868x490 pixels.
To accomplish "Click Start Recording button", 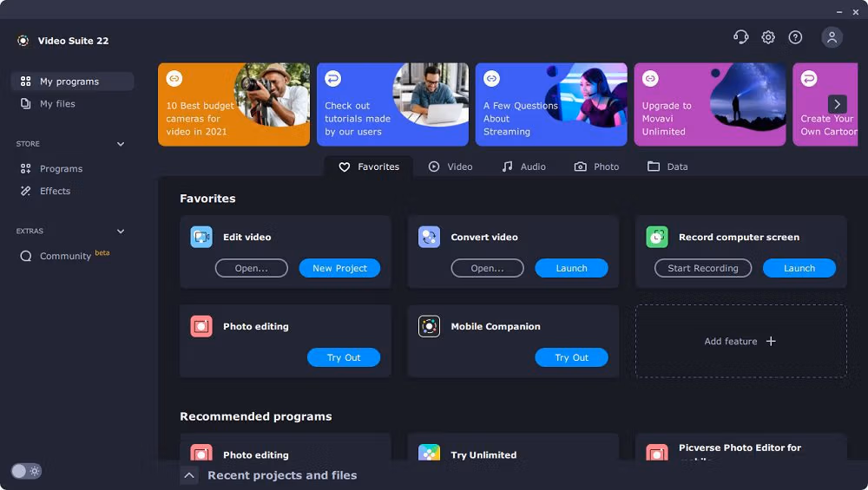I will (703, 268).
